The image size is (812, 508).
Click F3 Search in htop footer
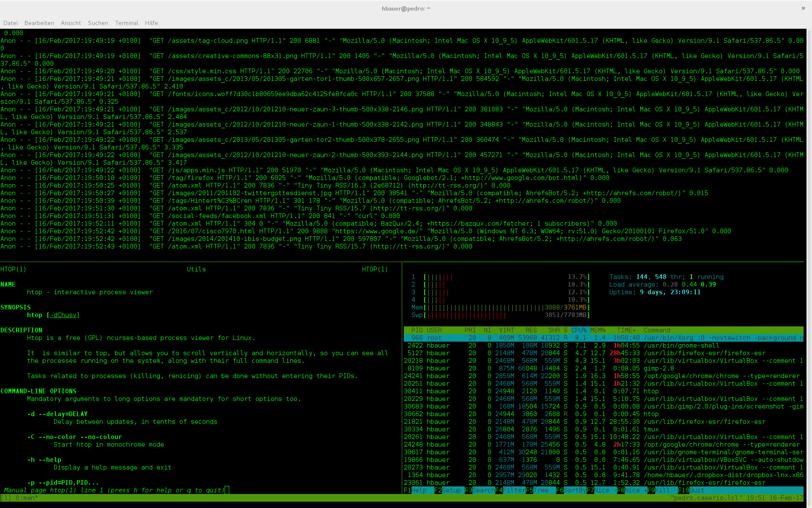(483, 490)
